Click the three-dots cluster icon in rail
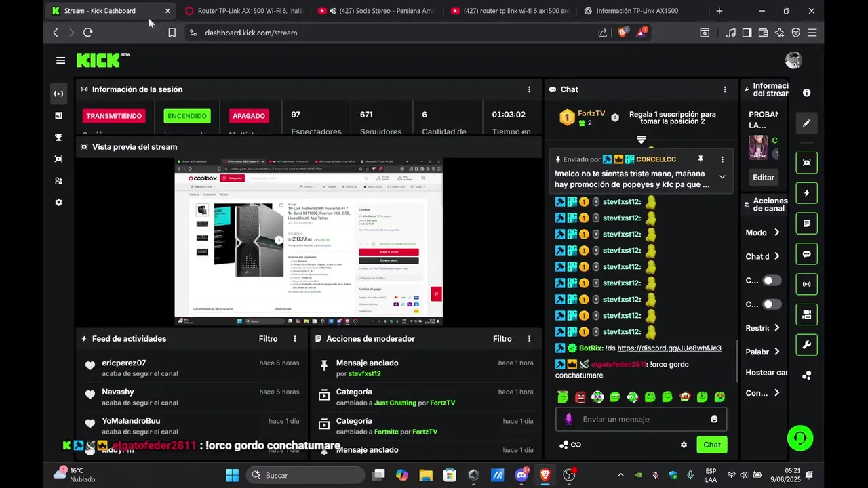The image size is (868, 488). [807, 375]
